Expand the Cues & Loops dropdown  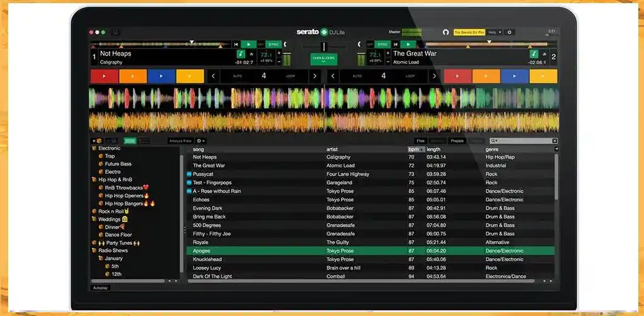(x=324, y=59)
